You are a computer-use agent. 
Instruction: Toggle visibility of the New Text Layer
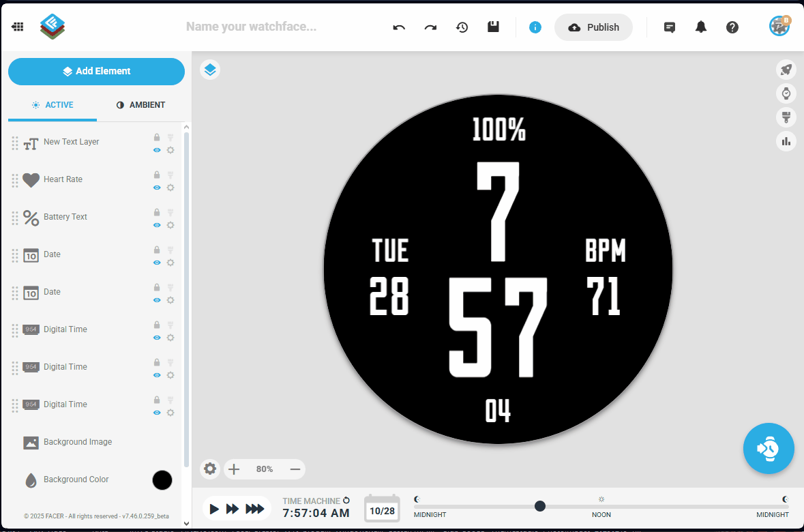click(x=156, y=149)
